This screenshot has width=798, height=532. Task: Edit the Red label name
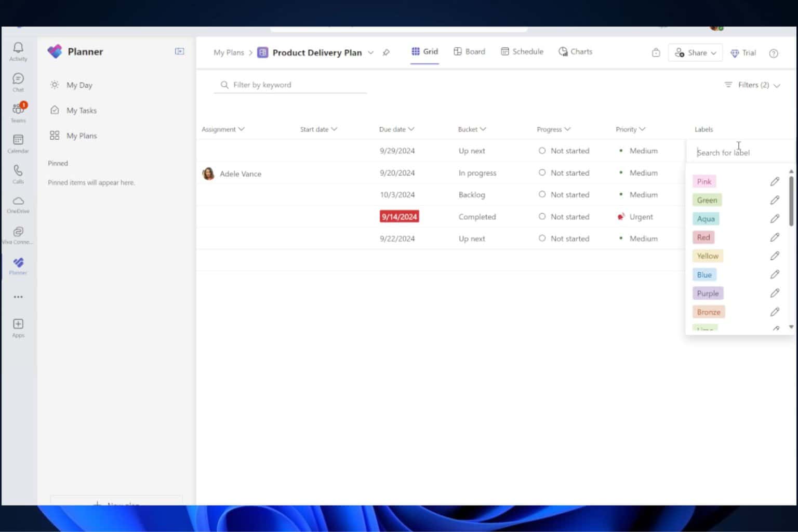coord(775,237)
